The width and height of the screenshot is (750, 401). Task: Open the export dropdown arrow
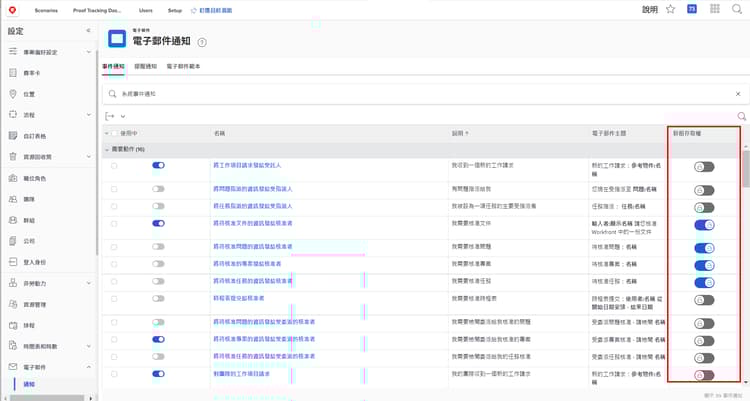click(123, 116)
